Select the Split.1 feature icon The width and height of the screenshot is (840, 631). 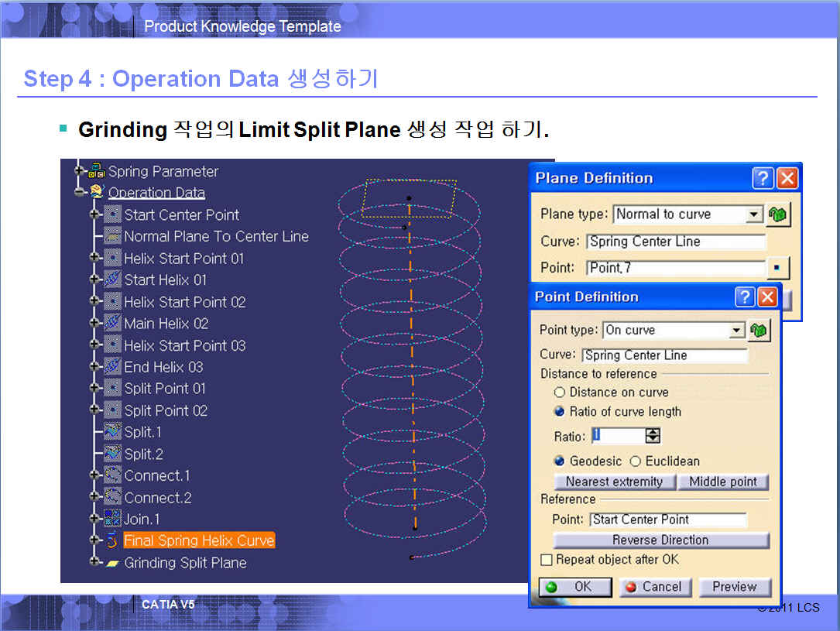pyautogui.click(x=113, y=432)
